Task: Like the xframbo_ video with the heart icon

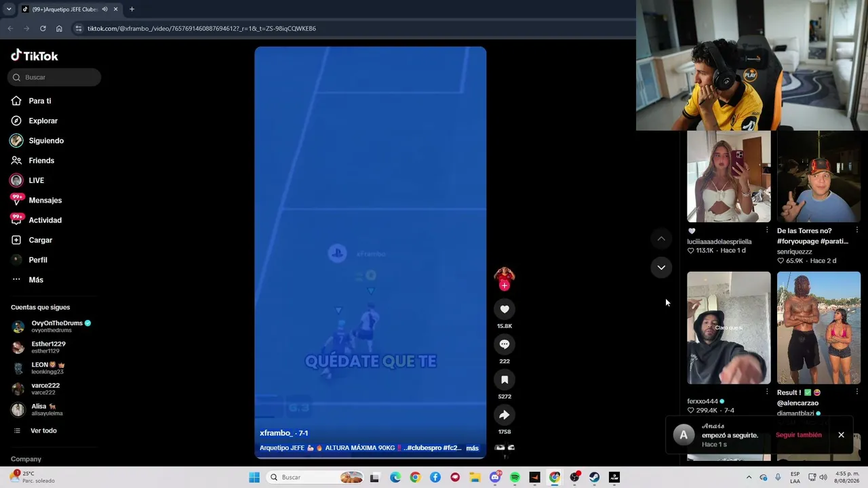Action: 505,310
